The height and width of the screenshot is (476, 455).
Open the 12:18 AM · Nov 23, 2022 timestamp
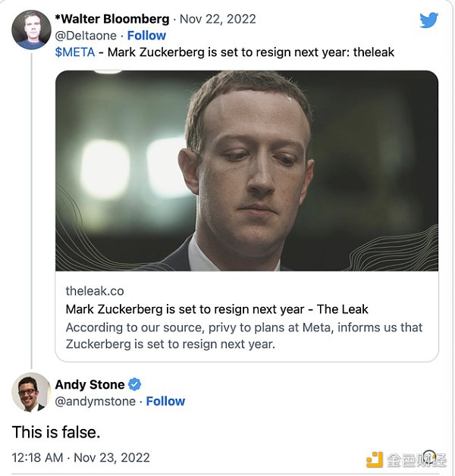[80, 458]
